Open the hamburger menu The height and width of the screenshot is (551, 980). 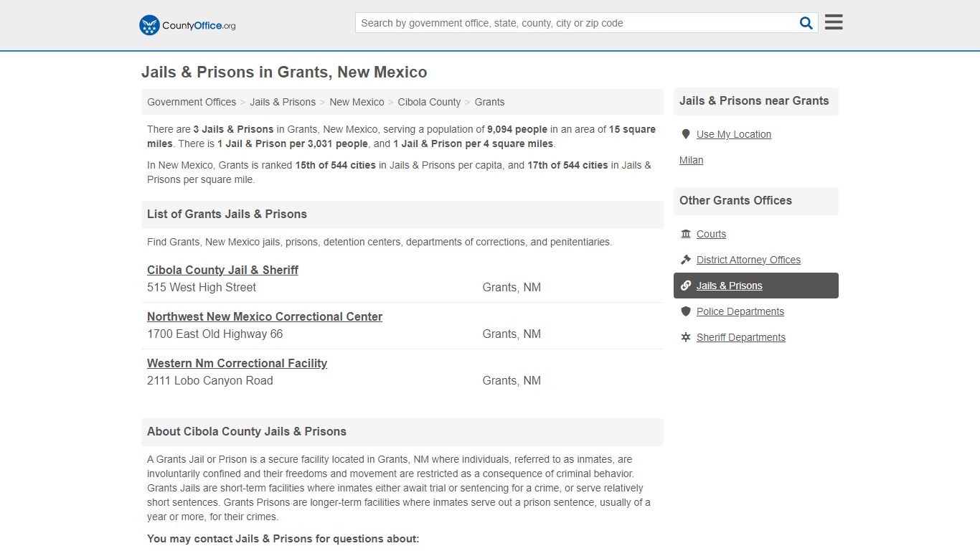(x=834, y=22)
